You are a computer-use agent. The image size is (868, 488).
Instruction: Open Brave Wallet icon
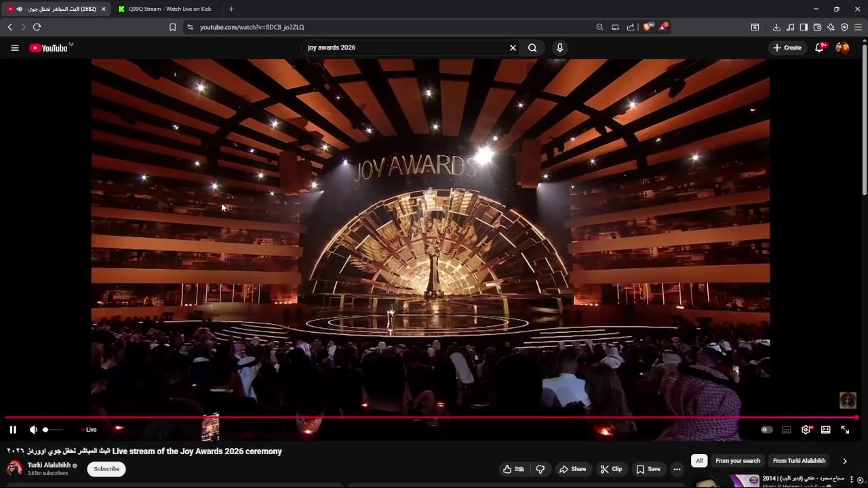[817, 27]
